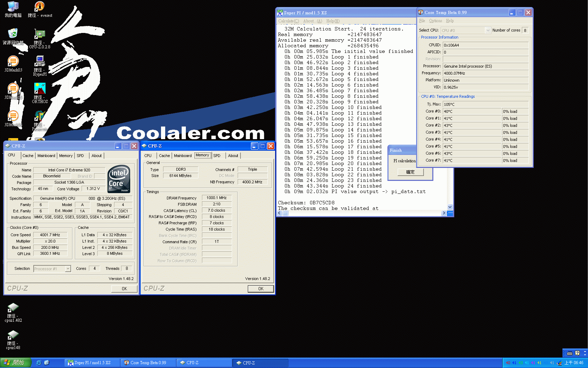Click the Checksum: 0B7C5CD8 line
Image resolution: width=588 pixels, height=368 pixels.
point(306,203)
